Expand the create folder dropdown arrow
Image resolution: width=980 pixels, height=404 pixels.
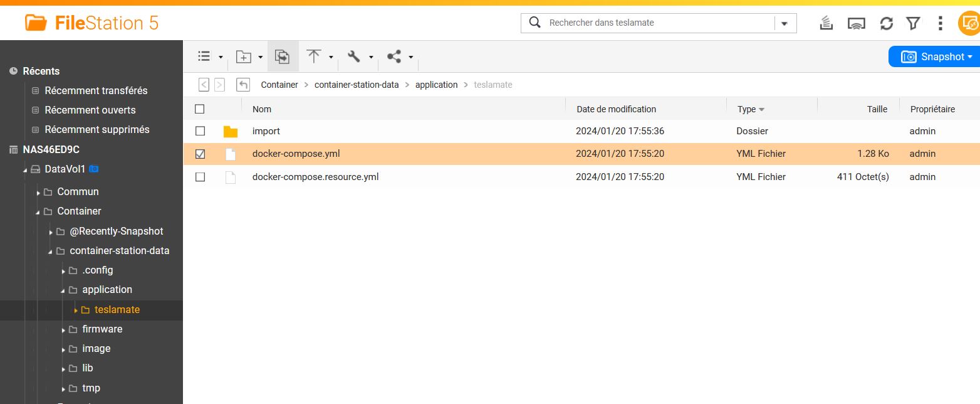(261, 57)
